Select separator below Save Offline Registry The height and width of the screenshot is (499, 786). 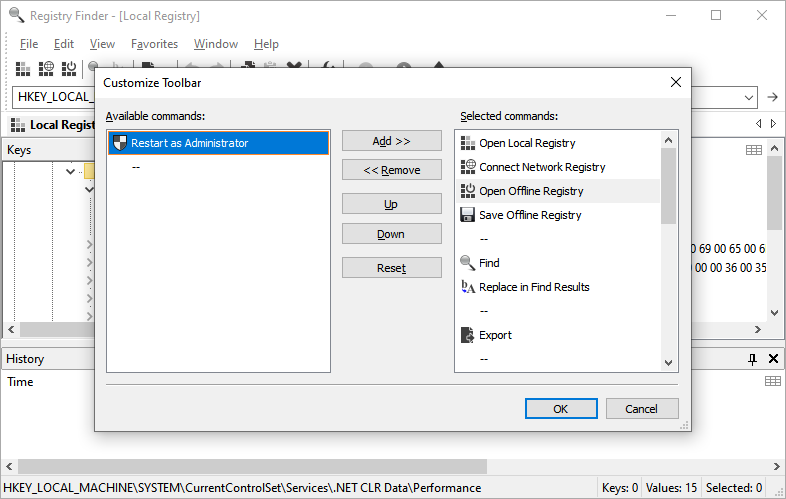coord(558,239)
